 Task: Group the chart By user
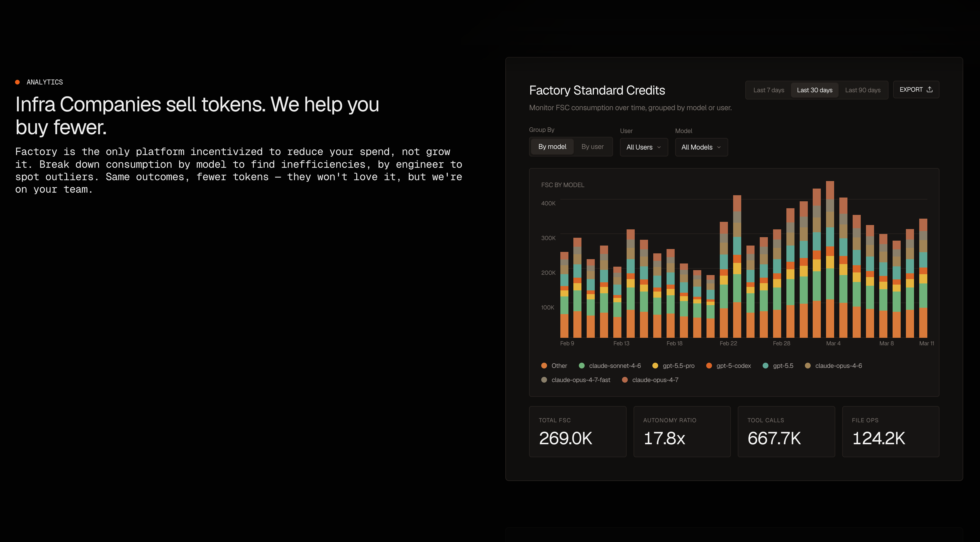[592, 147]
